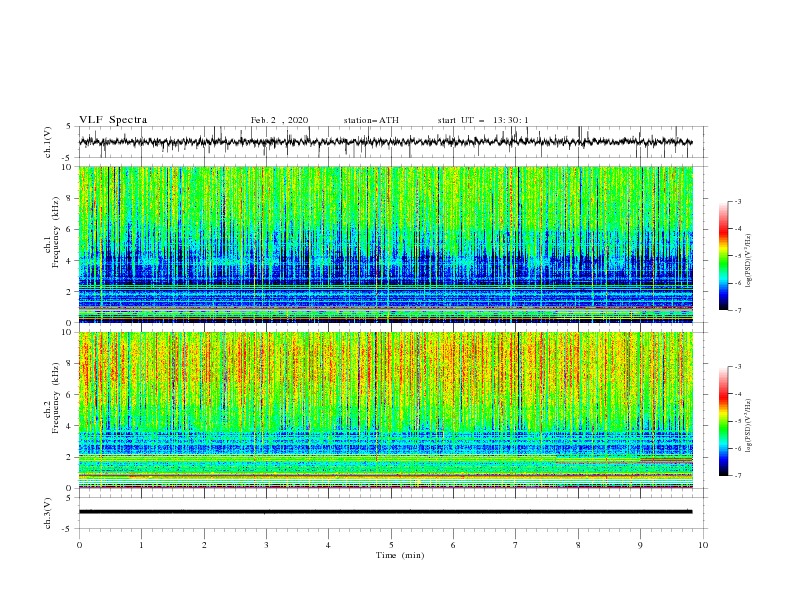
Task: Select the date label "Feb. 2 , 2020"
Action: [x=279, y=120]
